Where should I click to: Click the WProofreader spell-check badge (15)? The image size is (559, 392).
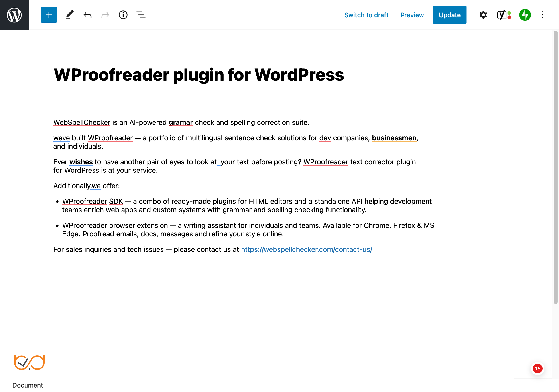click(538, 368)
